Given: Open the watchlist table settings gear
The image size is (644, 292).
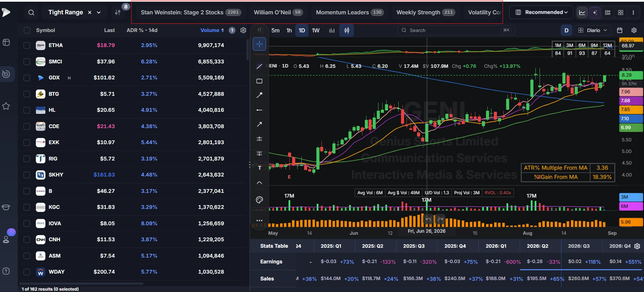Looking at the screenshot, I should click(243, 30).
